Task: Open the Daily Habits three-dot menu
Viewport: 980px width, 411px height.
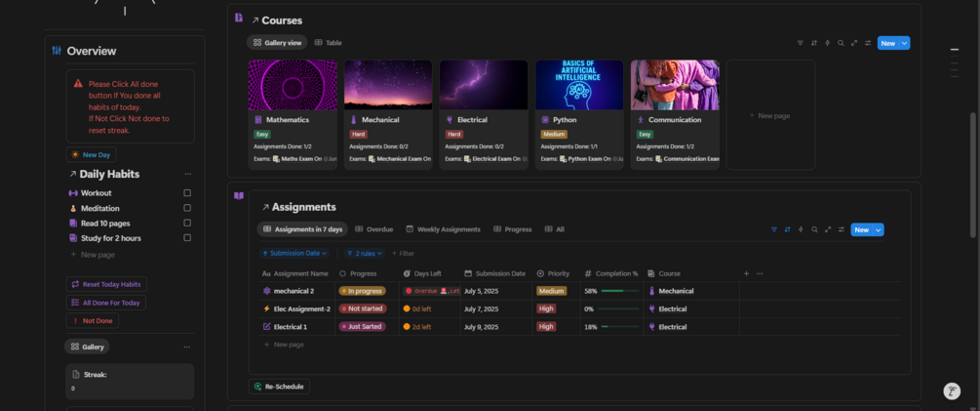Action: tap(187, 174)
